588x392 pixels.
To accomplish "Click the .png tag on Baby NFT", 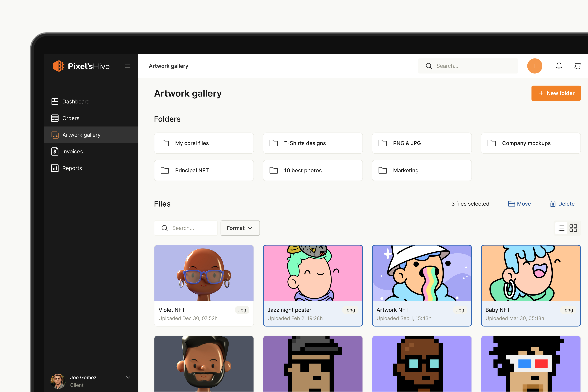I will pos(568,310).
